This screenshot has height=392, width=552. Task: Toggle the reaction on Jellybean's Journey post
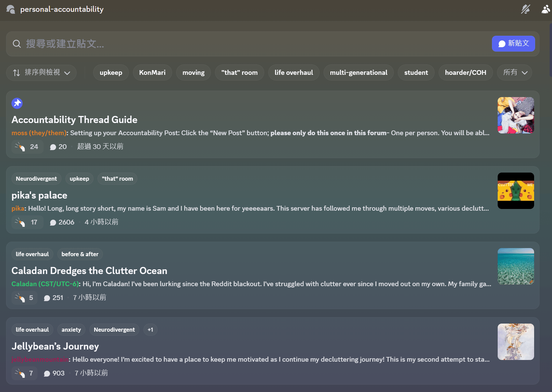[24, 373]
